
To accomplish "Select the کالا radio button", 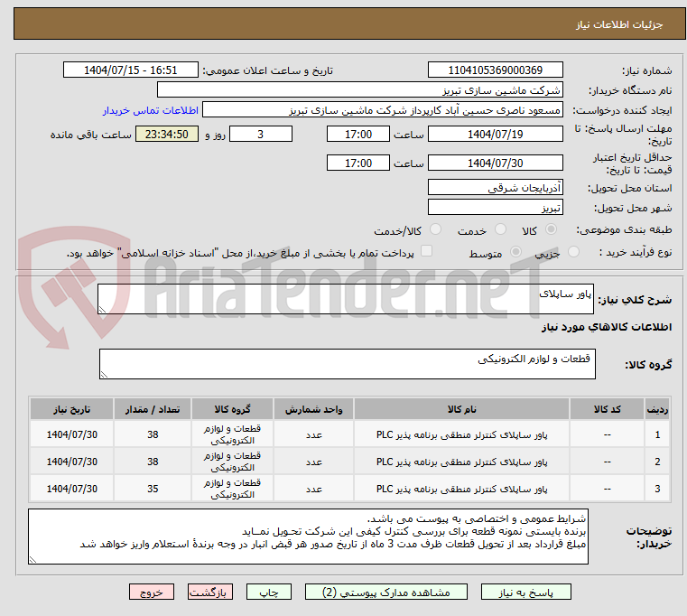I will (551, 229).
